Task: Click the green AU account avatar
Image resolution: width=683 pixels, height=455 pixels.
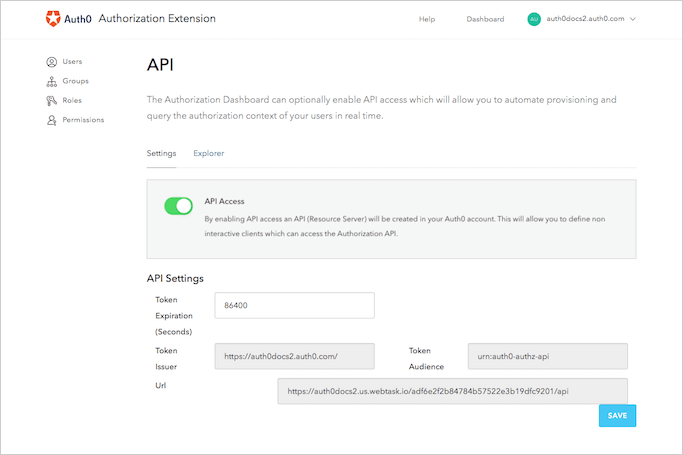Action: coord(534,19)
